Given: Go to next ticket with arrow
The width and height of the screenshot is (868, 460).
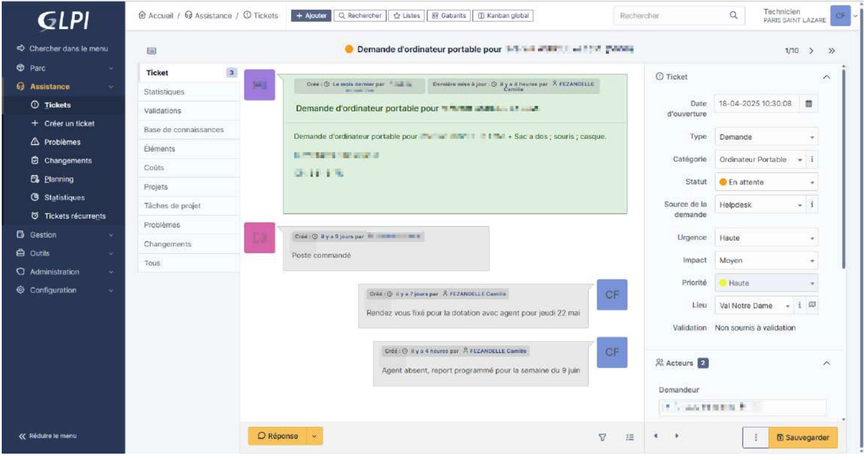Looking at the screenshot, I should (812, 51).
